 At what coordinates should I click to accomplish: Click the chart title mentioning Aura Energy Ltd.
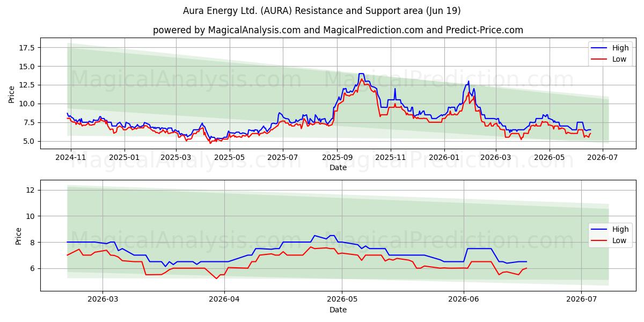322,11
